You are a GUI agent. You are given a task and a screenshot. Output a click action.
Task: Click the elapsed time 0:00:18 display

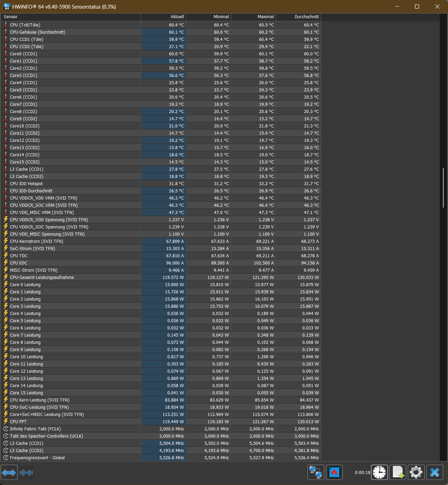click(362, 473)
